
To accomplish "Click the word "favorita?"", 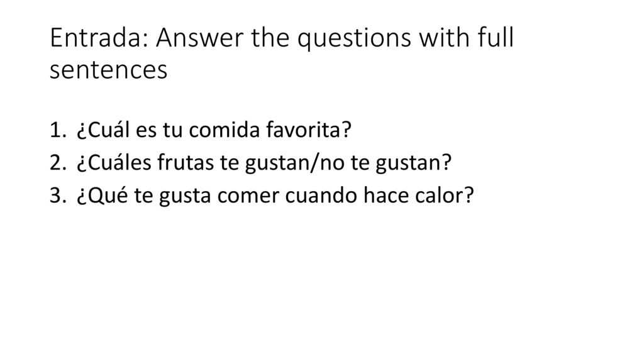I will pos(309,129).
